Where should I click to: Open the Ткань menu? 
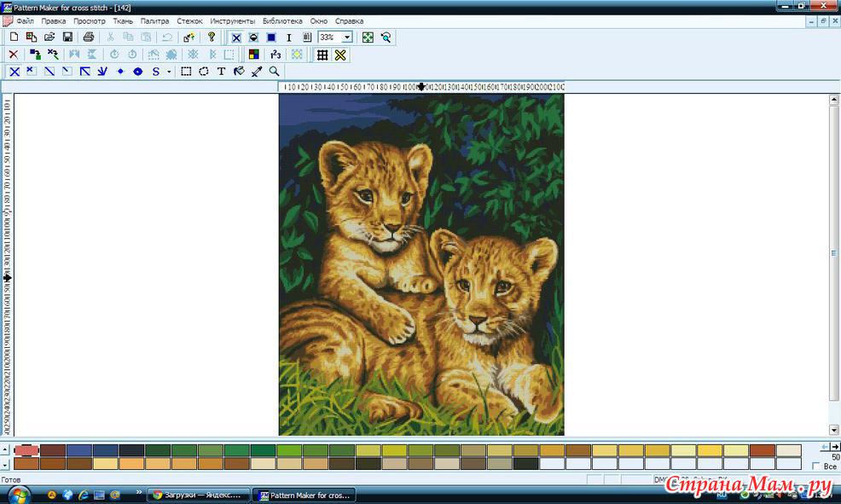[123, 21]
